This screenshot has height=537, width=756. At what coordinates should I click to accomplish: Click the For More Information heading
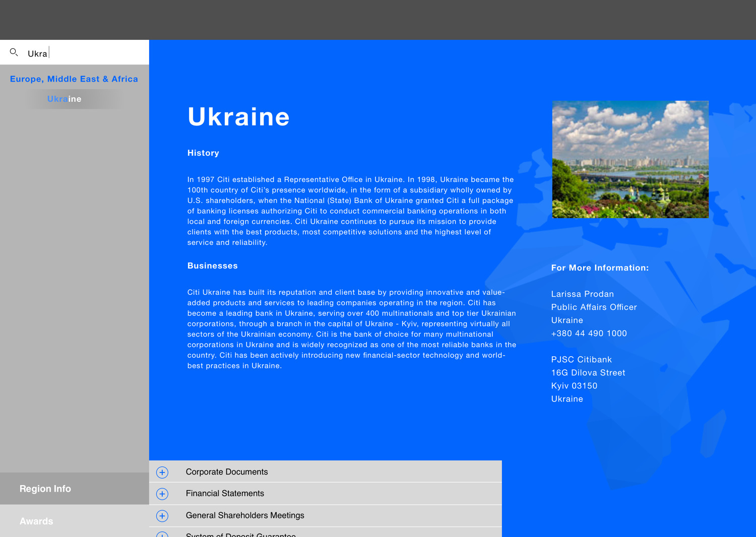pyautogui.click(x=600, y=268)
